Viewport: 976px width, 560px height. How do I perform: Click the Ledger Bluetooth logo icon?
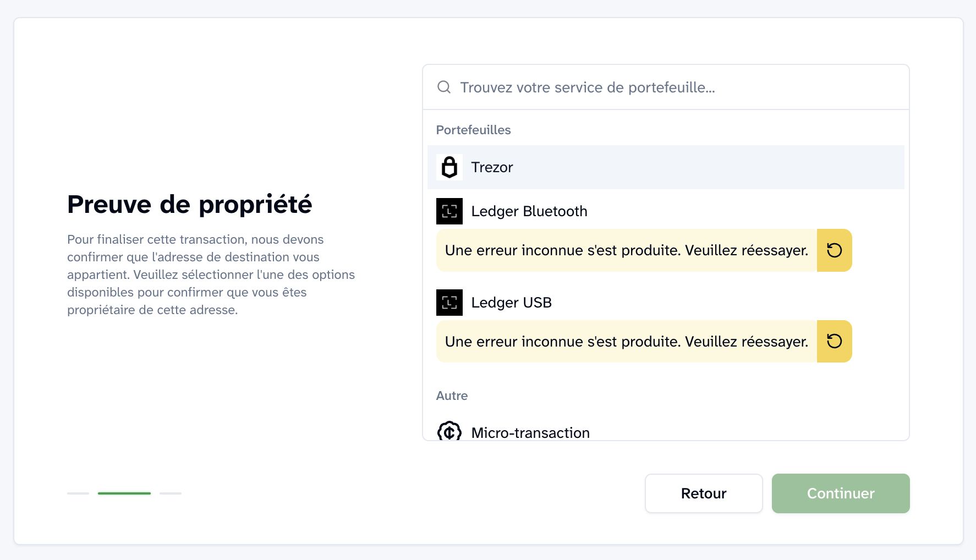449,211
